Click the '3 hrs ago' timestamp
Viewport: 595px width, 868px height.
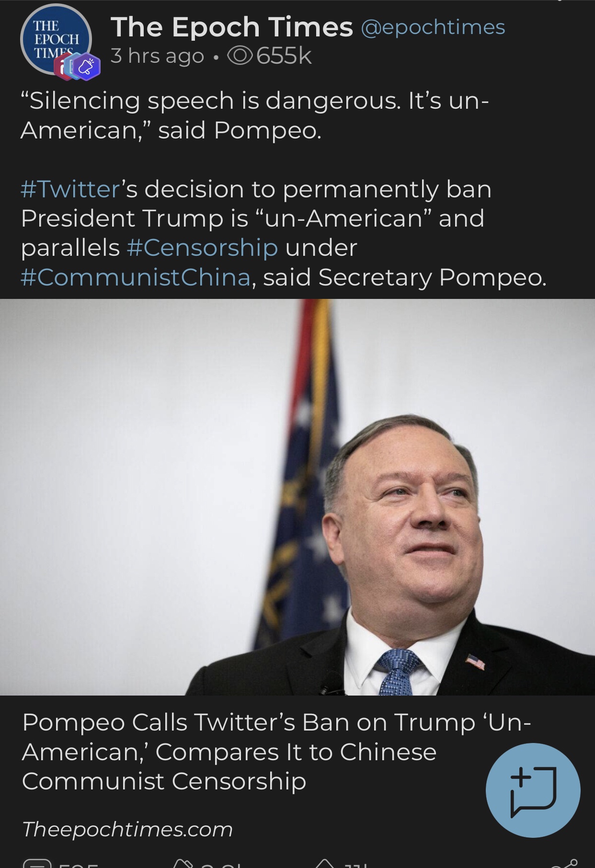click(157, 56)
